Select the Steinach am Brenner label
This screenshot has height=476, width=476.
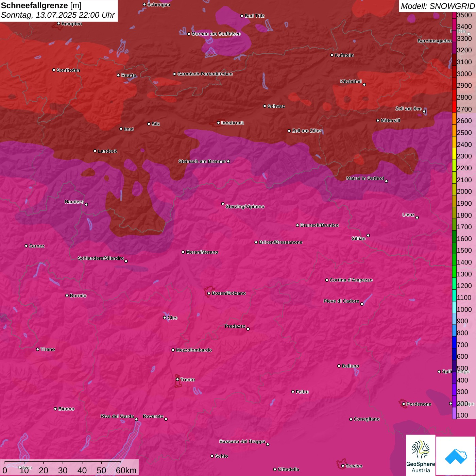click(202, 161)
